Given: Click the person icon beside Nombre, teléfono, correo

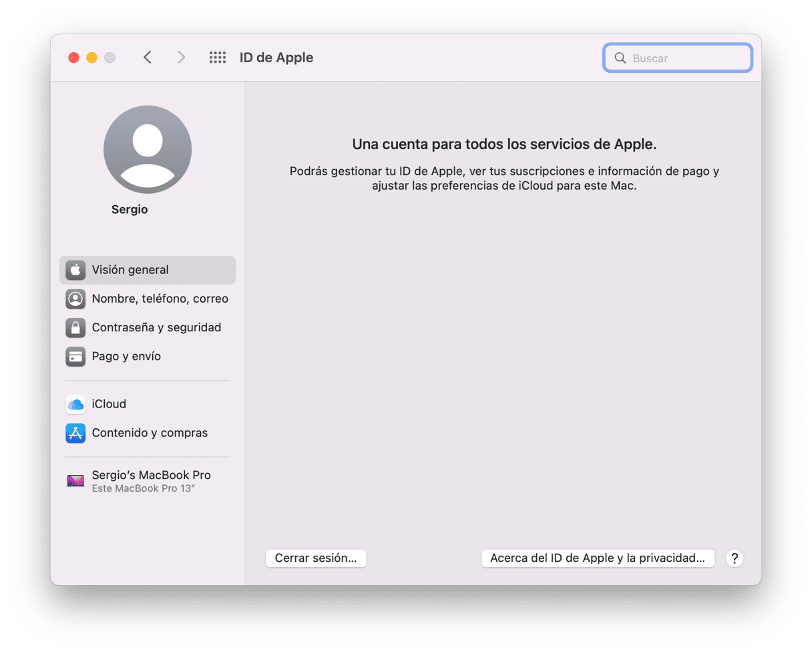Looking at the screenshot, I should [x=75, y=299].
